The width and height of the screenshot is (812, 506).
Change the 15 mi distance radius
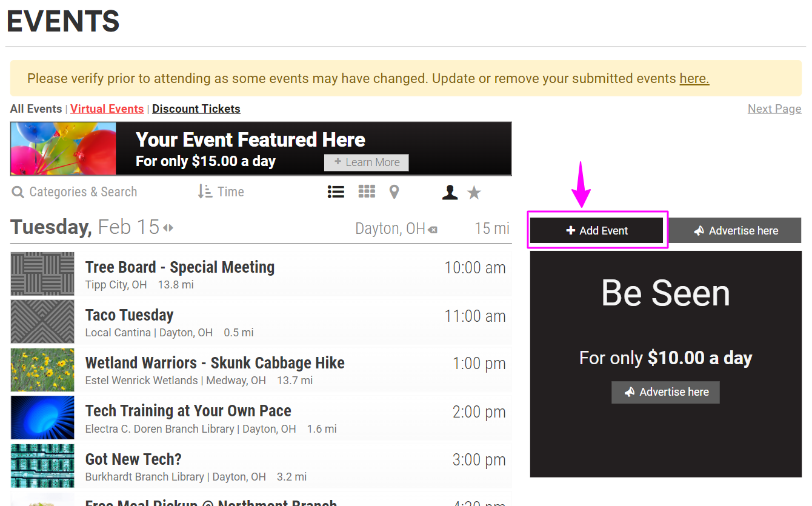click(x=491, y=228)
